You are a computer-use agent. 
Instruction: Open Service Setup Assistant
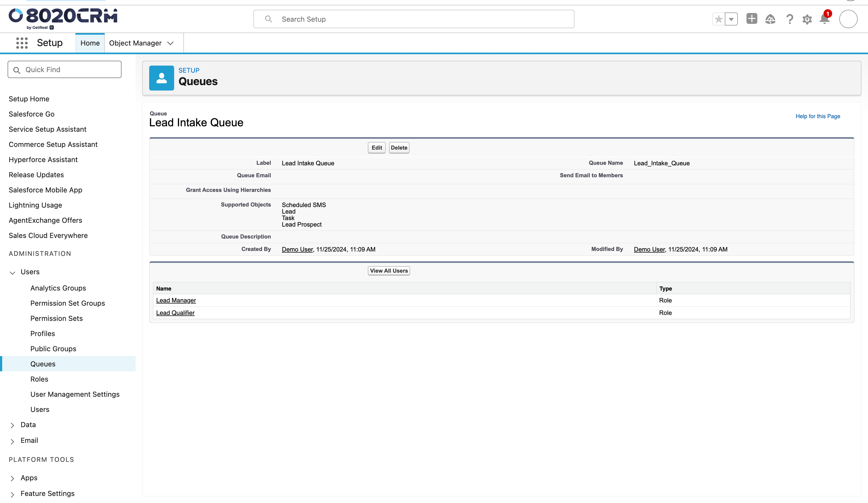(47, 129)
